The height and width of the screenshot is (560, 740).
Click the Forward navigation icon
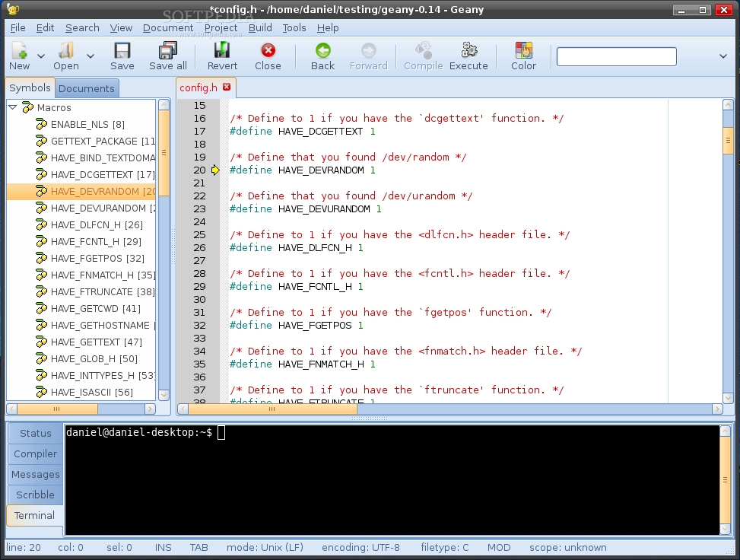point(369,50)
